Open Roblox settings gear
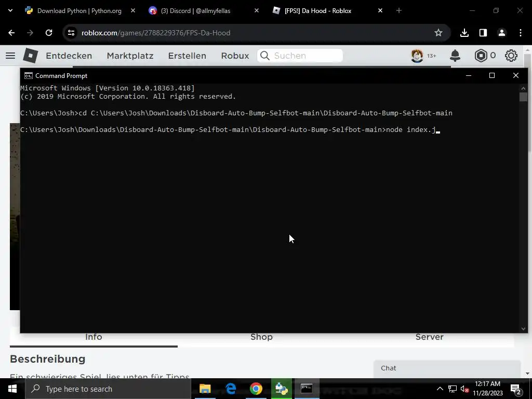 tap(511, 56)
